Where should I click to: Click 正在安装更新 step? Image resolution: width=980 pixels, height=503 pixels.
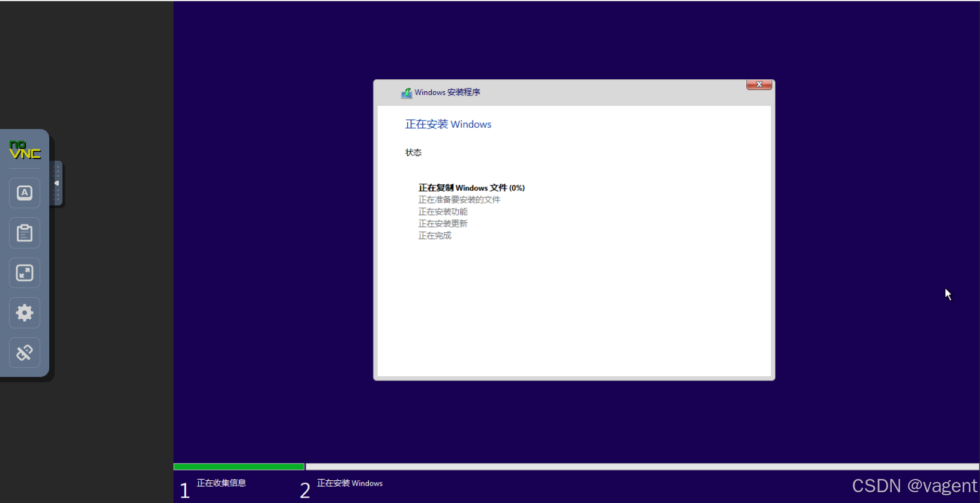point(443,224)
